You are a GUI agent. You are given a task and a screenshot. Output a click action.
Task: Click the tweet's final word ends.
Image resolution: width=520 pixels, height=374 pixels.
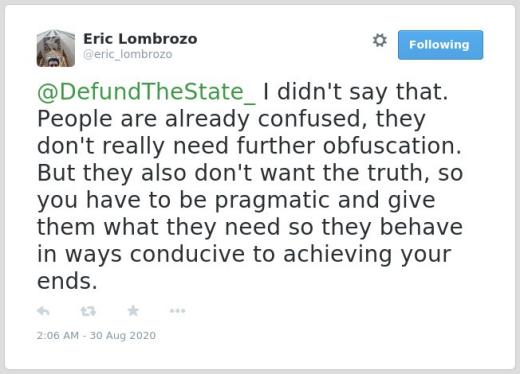coord(67,281)
